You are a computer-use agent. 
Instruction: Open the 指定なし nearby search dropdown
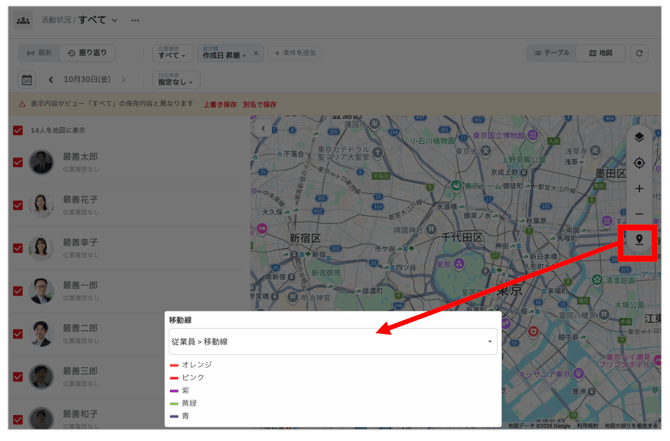point(176,80)
